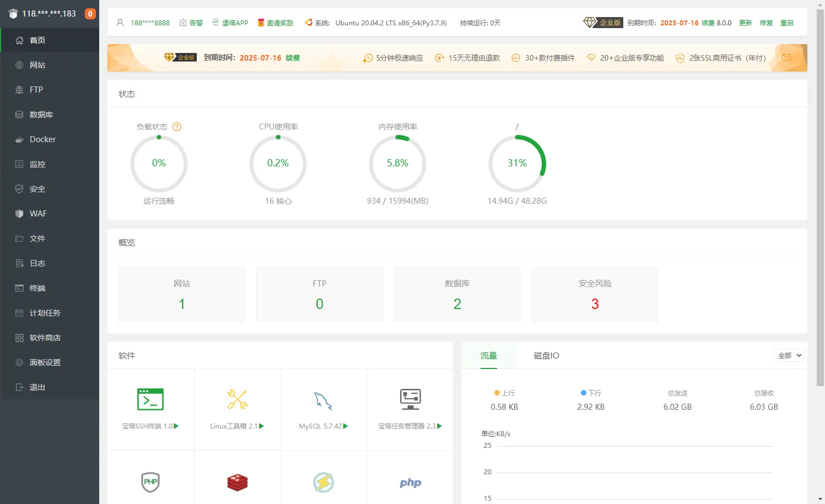The image size is (825, 504).
Task: Click 续费 in the gold banner
Action: coord(293,58)
